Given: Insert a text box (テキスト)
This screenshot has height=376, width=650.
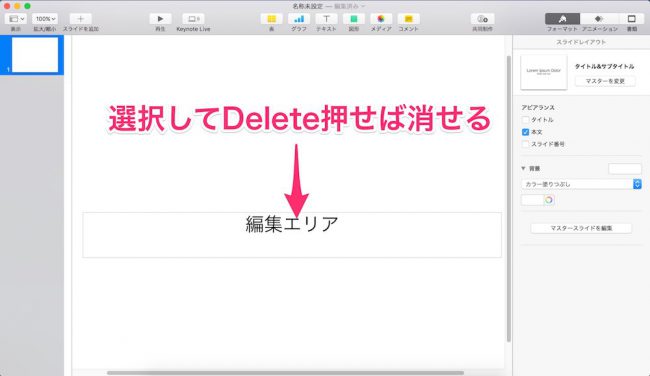Looking at the screenshot, I should pos(326,19).
